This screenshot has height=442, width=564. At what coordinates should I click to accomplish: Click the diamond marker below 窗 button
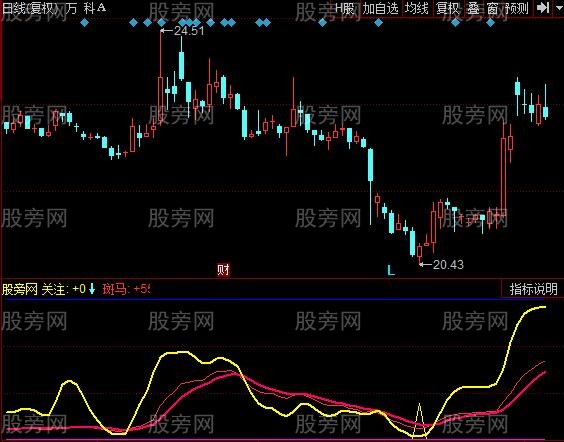tap(491, 23)
